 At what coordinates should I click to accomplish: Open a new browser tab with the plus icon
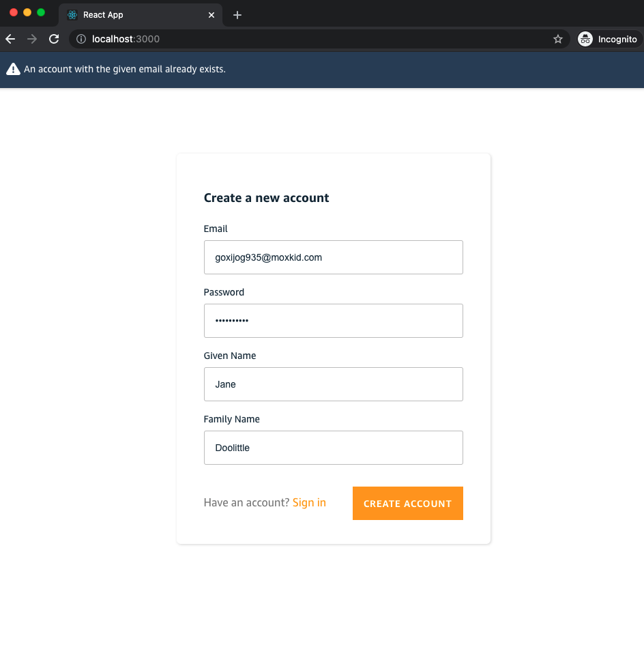[x=237, y=14]
